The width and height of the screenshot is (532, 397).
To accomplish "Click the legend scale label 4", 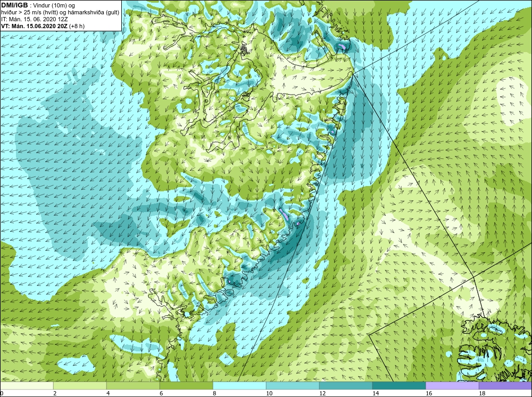I will [x=109, y=393].
